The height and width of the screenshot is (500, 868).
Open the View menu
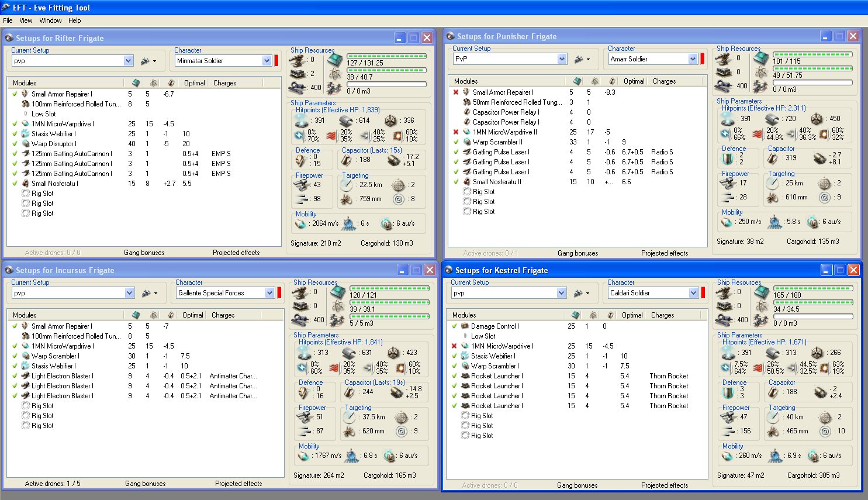pos(26,20)
